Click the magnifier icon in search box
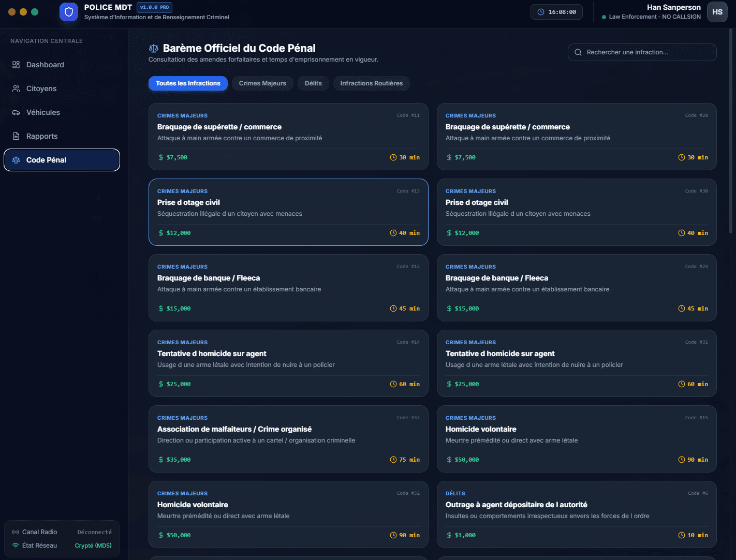 578,52
